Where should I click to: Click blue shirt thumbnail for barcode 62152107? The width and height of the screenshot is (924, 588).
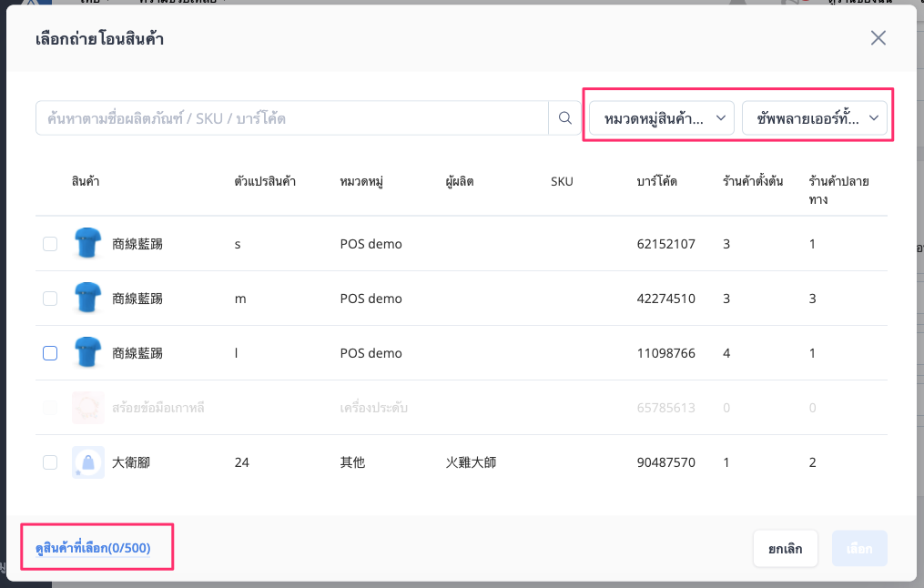pyautogui.click(x=87, y=243)
